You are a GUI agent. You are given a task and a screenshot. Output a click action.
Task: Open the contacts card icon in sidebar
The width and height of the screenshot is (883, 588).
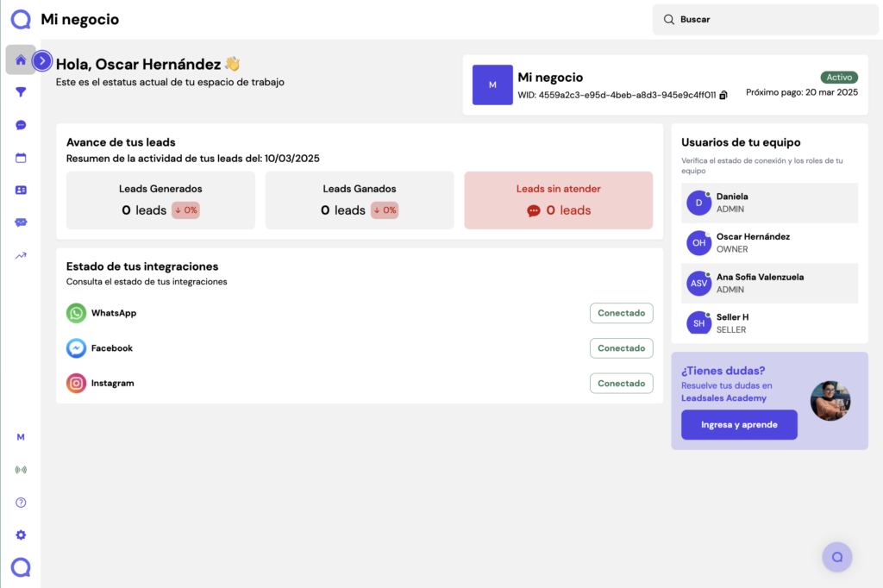pos(21,190)
